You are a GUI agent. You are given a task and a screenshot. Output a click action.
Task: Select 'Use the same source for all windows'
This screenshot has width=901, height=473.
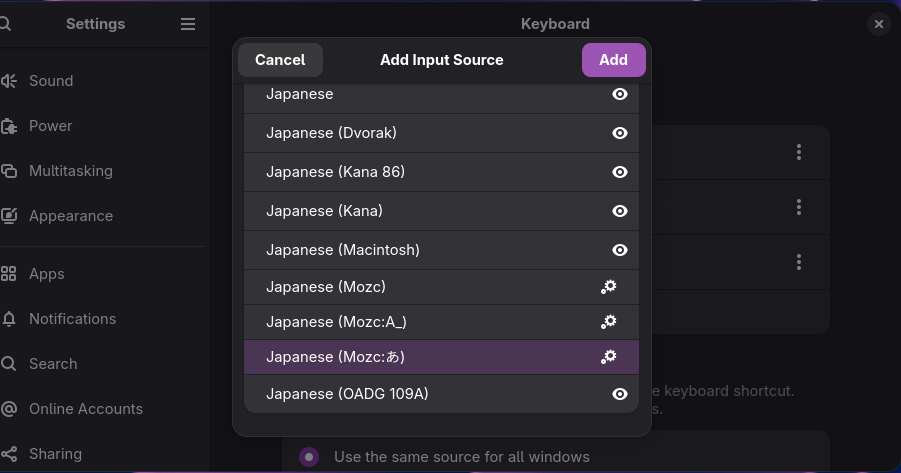pyautogui.click(x=309, y=457)
